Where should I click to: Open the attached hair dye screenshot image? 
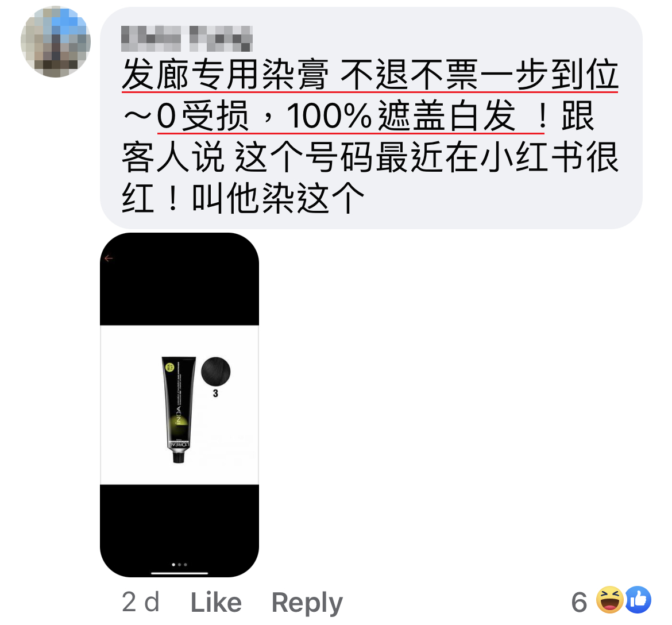tap(180, 404)
